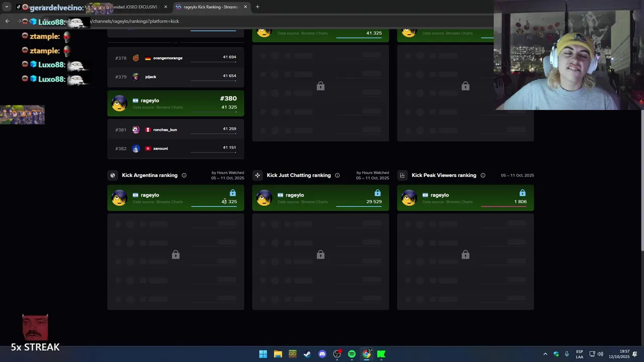The image size is (644, 362).
Task: Open the Kick app in the taskbar
Action: tap(381, 354)
